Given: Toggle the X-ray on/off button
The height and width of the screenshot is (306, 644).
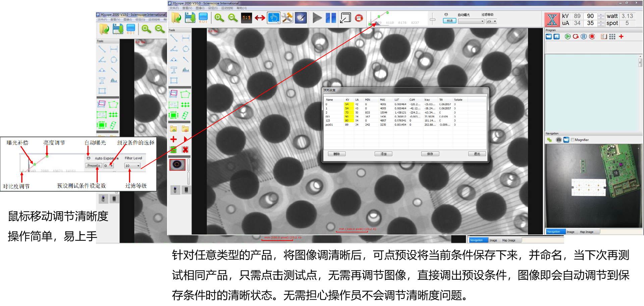Looking at the screenshot, I should [x=552, y=19].
